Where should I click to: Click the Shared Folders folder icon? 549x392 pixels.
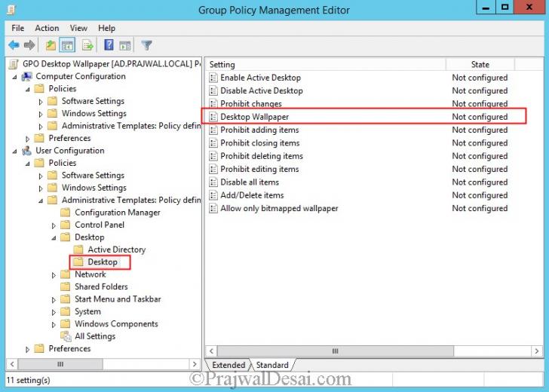coord(66,286)
